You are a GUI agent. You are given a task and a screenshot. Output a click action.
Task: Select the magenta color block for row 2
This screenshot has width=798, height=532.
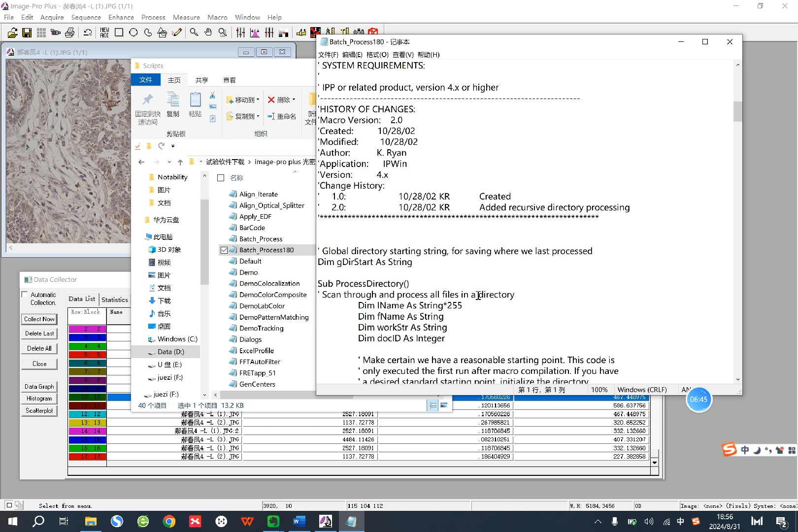(x=87, y=329)
